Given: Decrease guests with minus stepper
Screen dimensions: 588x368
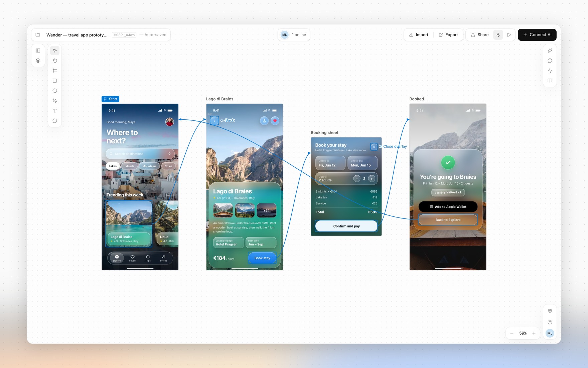Looking at the screenshot, I should pyautogui.click(x=357, y=179).
